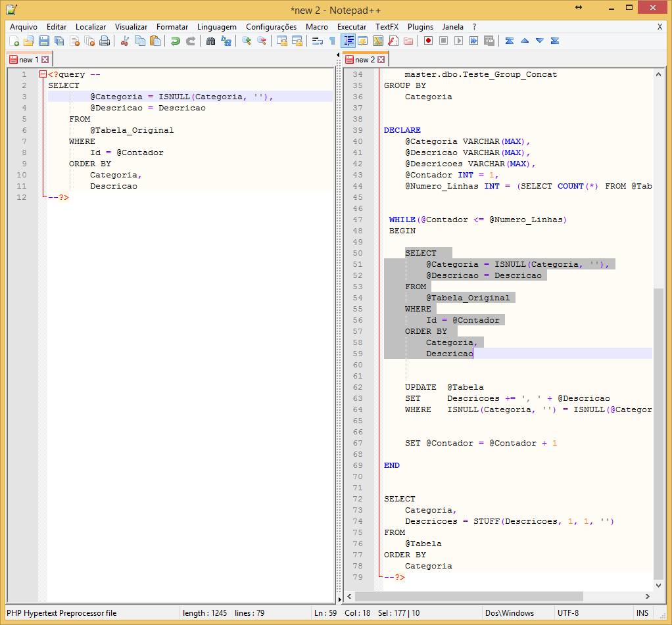672x625 pixels.
Task: Undo the last edit with the green arrow
Action: coord(176,41)
